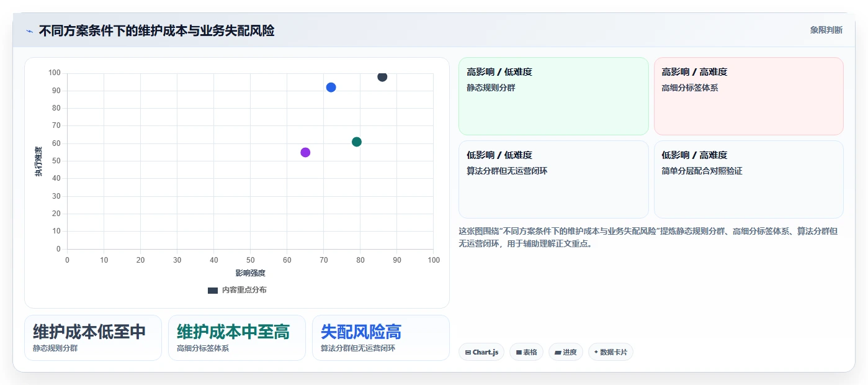Image resolution: width=868 pixels, height=385 pixels.
Task: Toggle the 内容重点分布 legend swatch
Action: (213, 290)
